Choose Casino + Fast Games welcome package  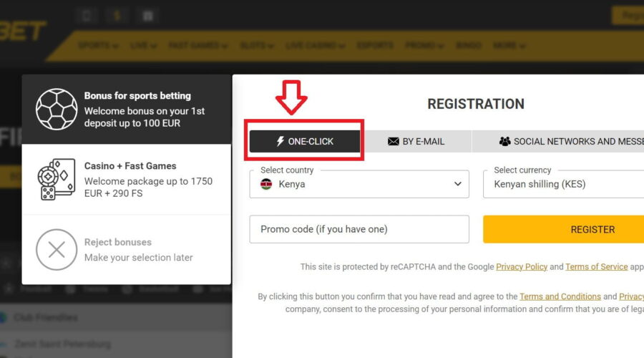127,179
